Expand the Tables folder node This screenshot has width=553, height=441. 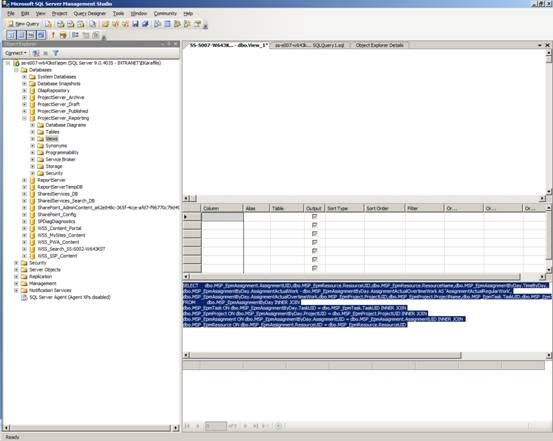(32, 132)
